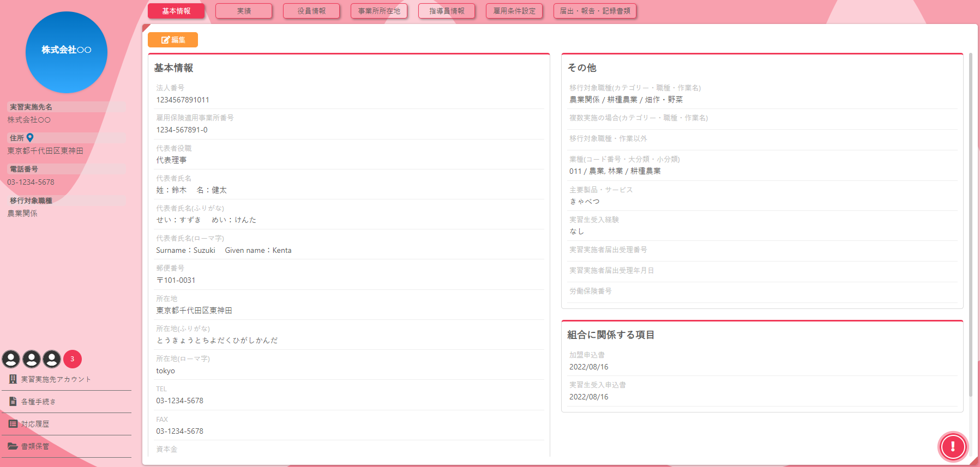The image size is (980, 467).
Task: Open the 書類保管 folder menu
Action: [35, 446]
